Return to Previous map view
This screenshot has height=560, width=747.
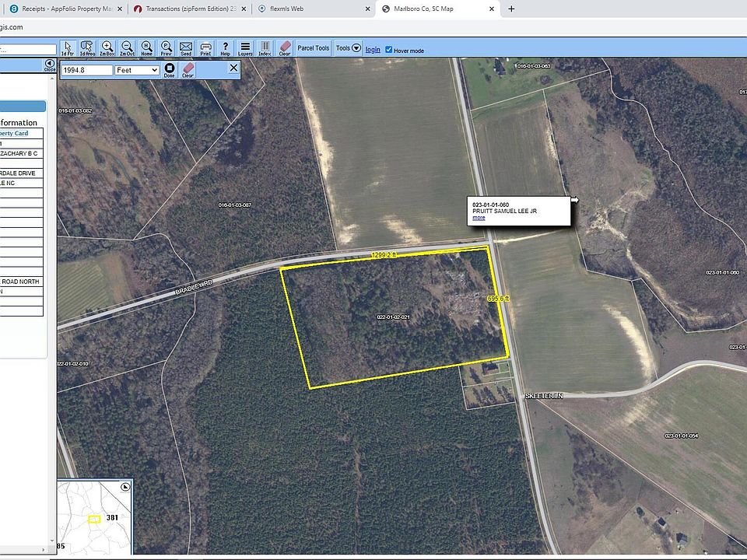pyautogui.click(x=167, y=48)
